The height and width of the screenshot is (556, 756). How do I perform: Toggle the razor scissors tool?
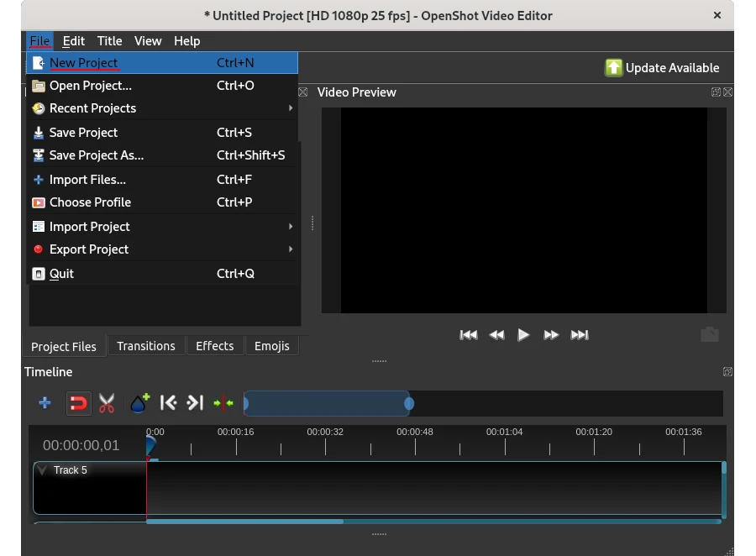pyautogui.click(x=107, y=404)
